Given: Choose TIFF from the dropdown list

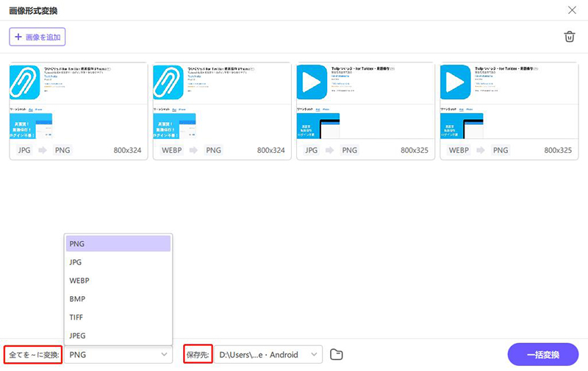Looking at the screenshot, I should [x=118, y=317].
